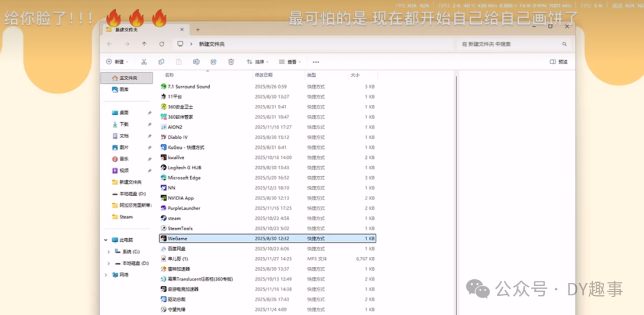Image resolution: width=644 pixels, height=315 pixels.
Task: Select the kwailive shortcut
Action: [x=268, y=157]
